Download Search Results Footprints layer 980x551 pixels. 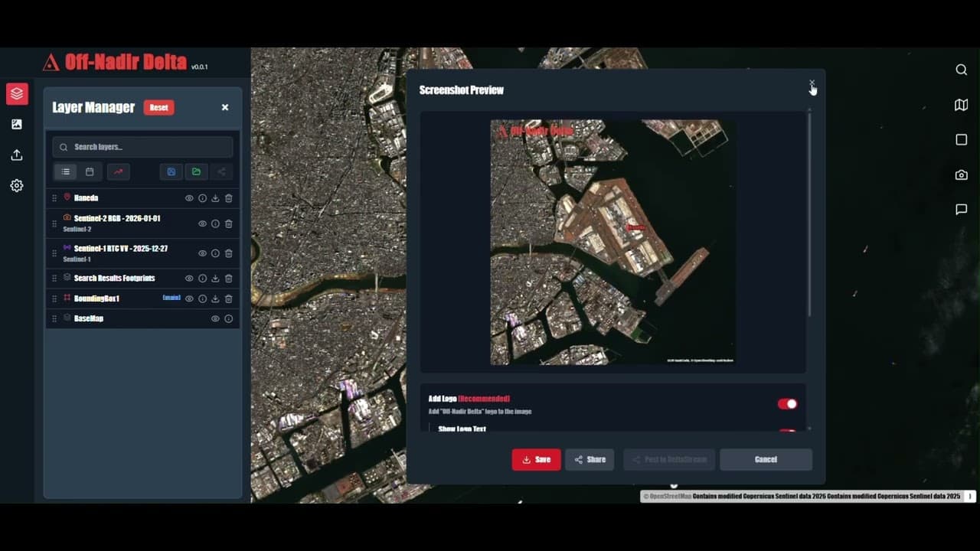(x=215, y=279)
